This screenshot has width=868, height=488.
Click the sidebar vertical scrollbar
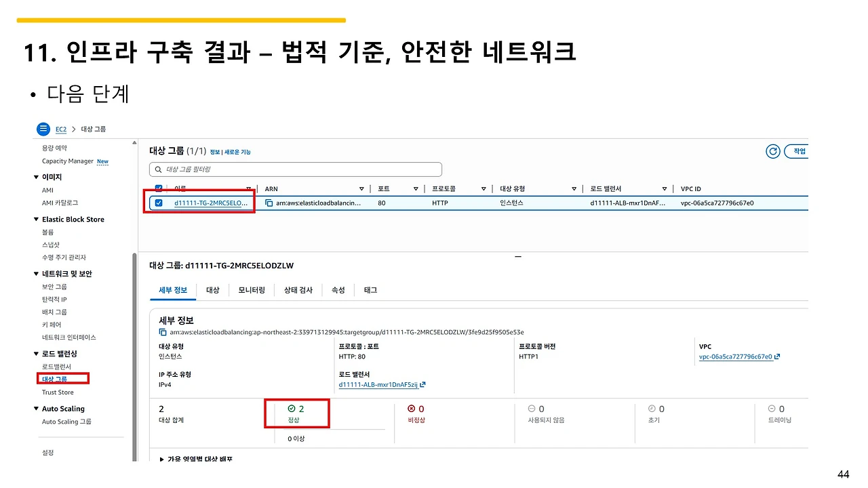134,357
